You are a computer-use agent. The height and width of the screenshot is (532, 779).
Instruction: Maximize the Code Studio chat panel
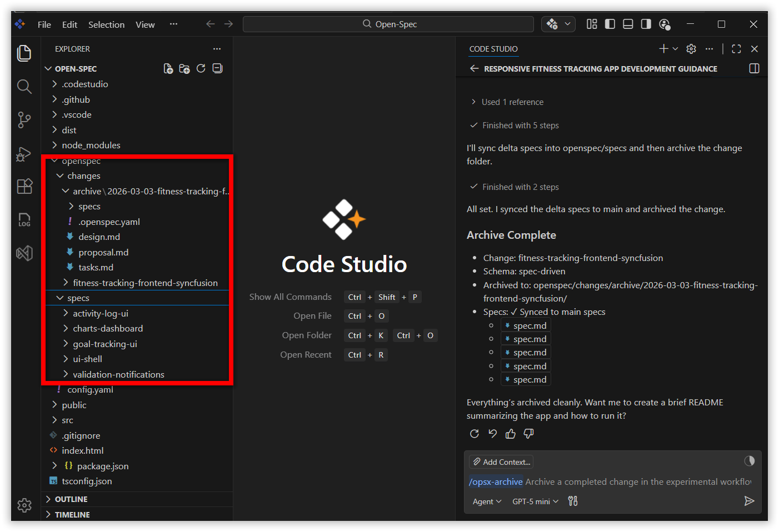[x=736, y=49]
